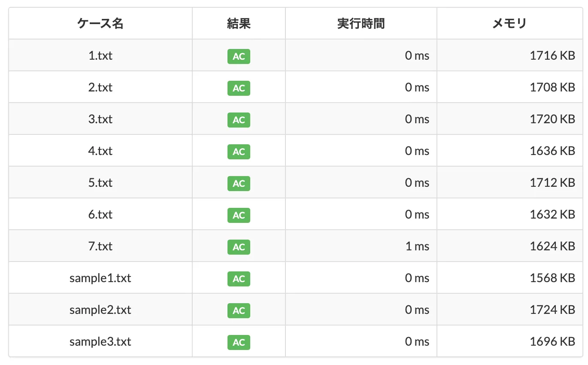Click the AC badge for sample3.txt

[239, 342]
